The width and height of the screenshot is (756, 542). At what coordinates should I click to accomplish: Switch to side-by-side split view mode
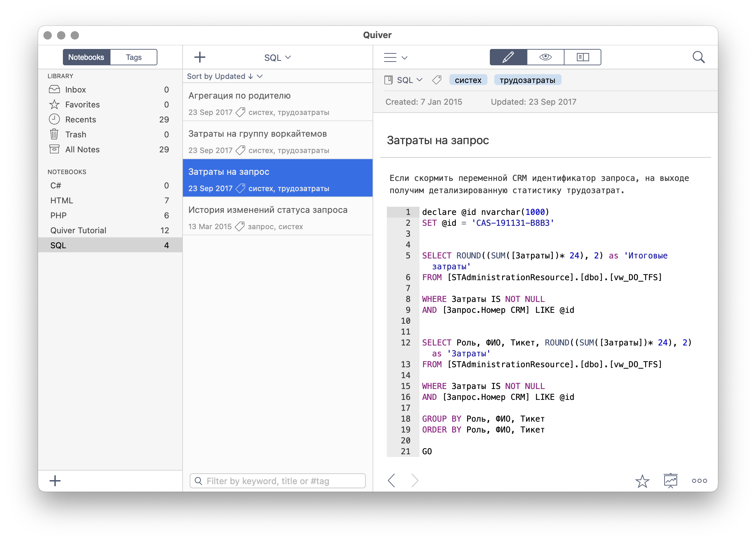tap(583, 57)
